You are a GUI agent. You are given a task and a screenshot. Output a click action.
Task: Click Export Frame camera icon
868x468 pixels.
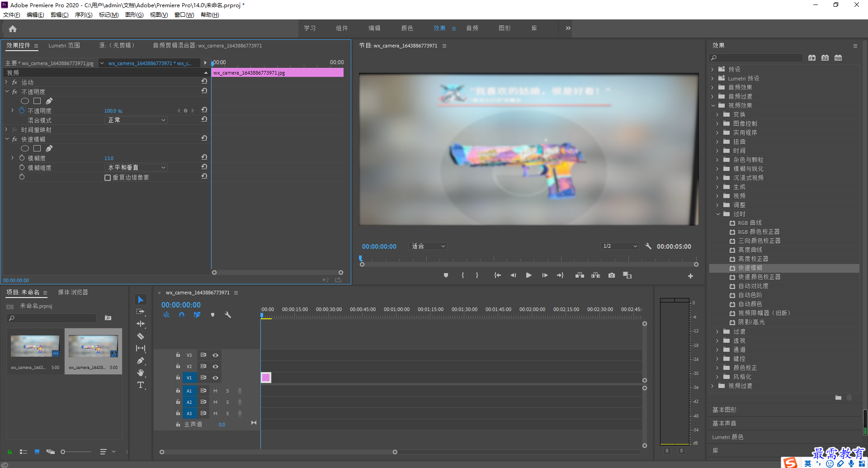611,275
